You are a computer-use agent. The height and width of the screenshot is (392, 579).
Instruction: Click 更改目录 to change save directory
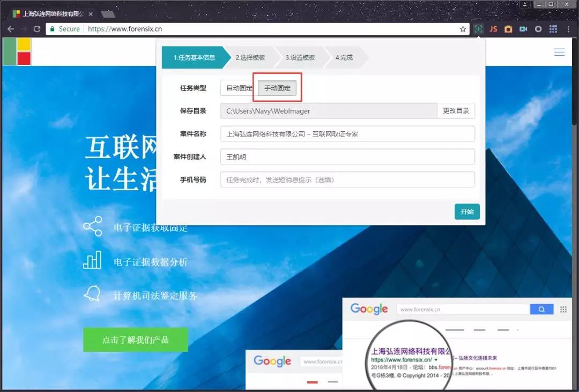pos(456,110)
